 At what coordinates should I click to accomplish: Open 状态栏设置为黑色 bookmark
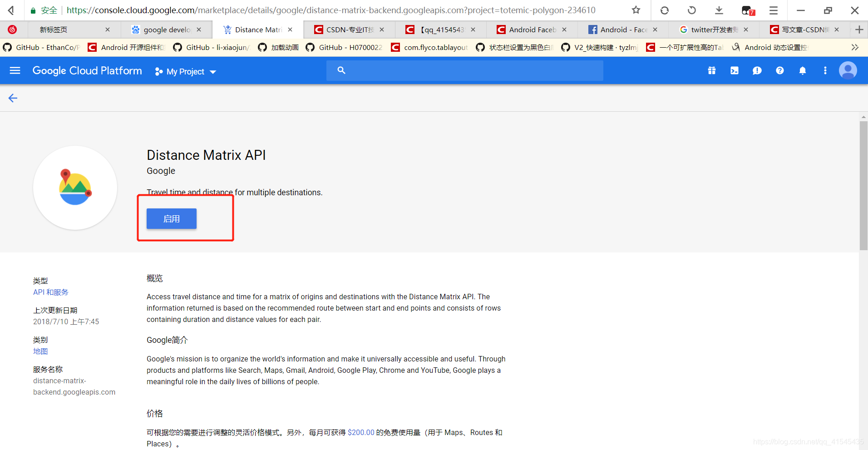click(515, 47)
